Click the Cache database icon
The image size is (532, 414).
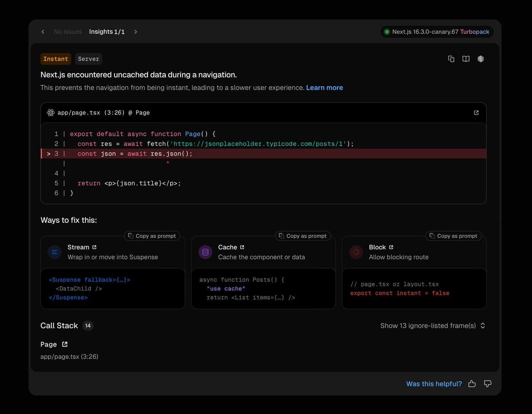pos(205,252)
